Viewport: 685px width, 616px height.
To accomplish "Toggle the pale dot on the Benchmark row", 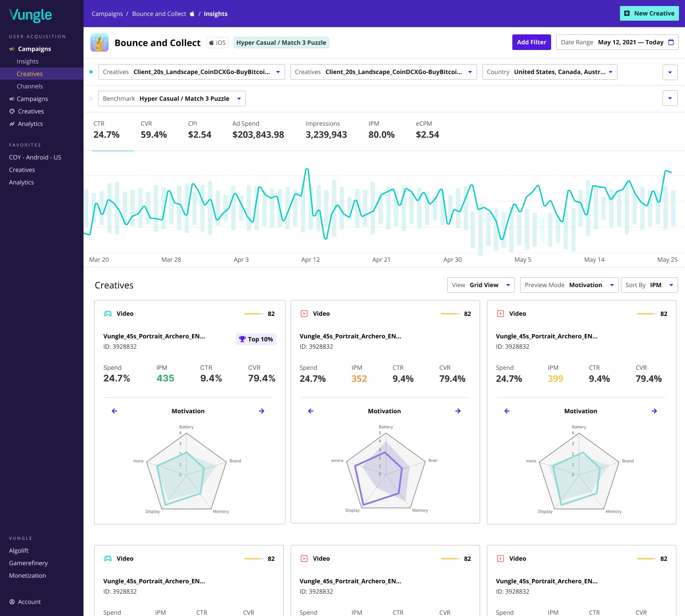I will (91, 99).
